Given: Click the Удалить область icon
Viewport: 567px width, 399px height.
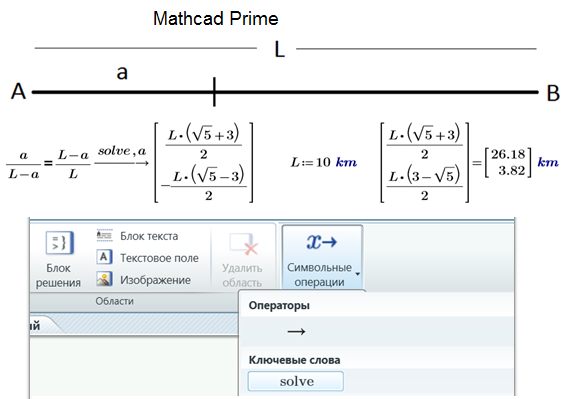Looking at the screenshot, I should tap(244, 245).
